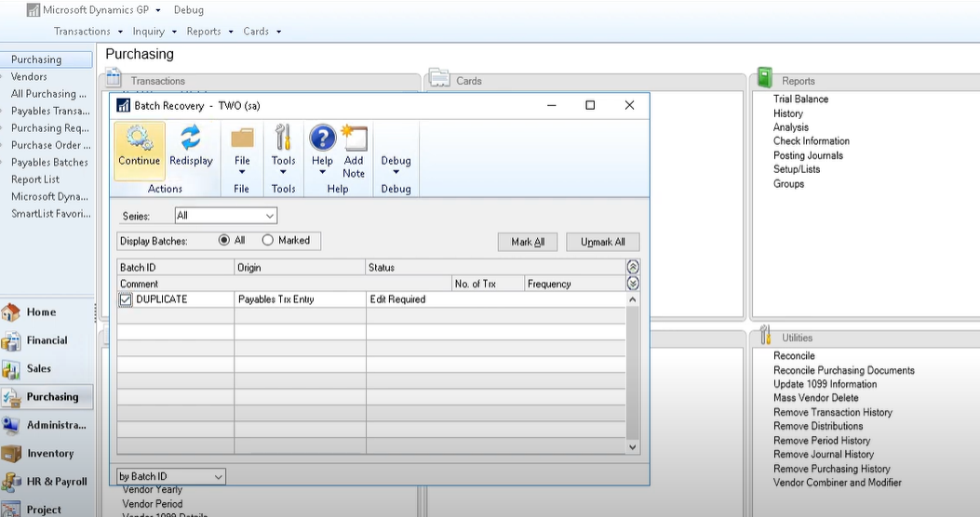Click the Redisplay refresh icon
This screenshot has width=980, height=517.
coord(191,139)
